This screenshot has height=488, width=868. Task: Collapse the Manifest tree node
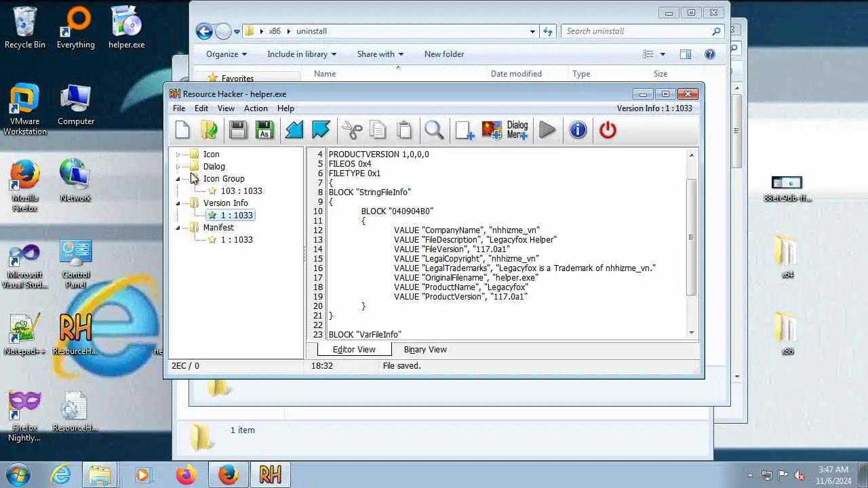[178, 228]
